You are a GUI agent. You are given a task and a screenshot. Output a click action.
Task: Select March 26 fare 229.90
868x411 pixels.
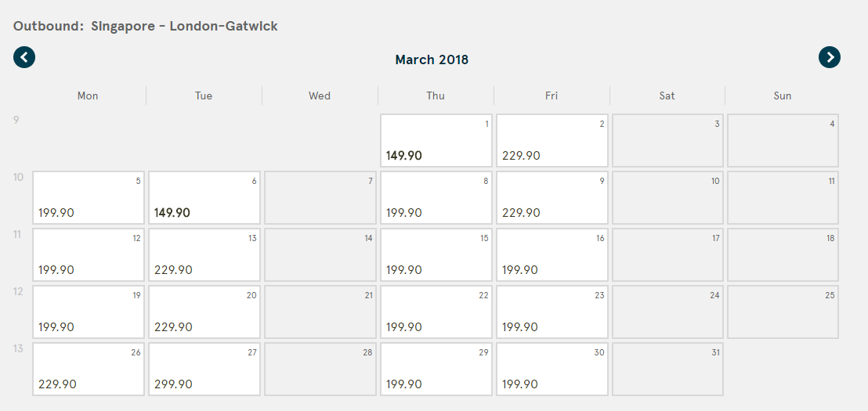click(x=89, y=369)
